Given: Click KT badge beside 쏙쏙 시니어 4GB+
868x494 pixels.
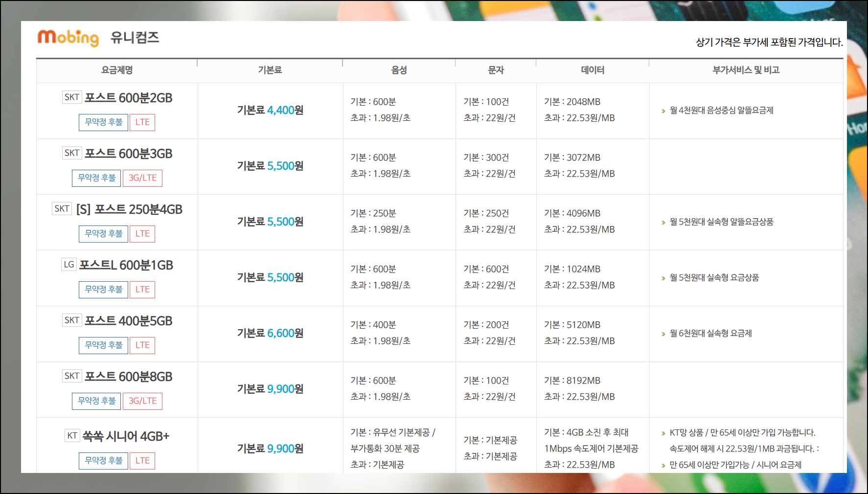Looking at the screenshot, I should [x=72, y=435].
